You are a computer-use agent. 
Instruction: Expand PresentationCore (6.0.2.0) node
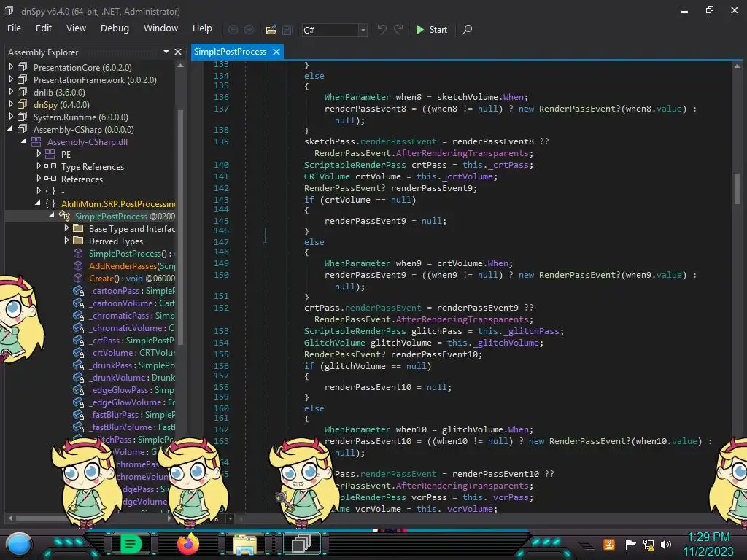click(x=11, y=67)
